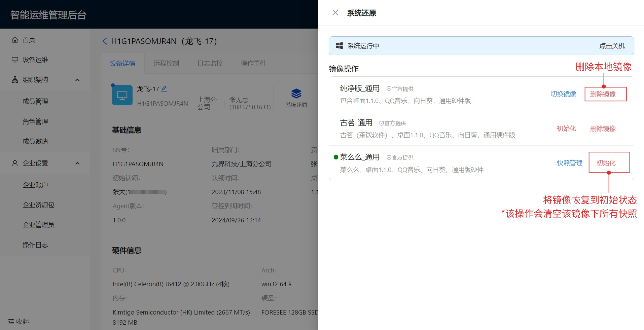Switch to the 日志监控 tab
The width and height of the screenshot is (644, 330).
pos(210,63)
